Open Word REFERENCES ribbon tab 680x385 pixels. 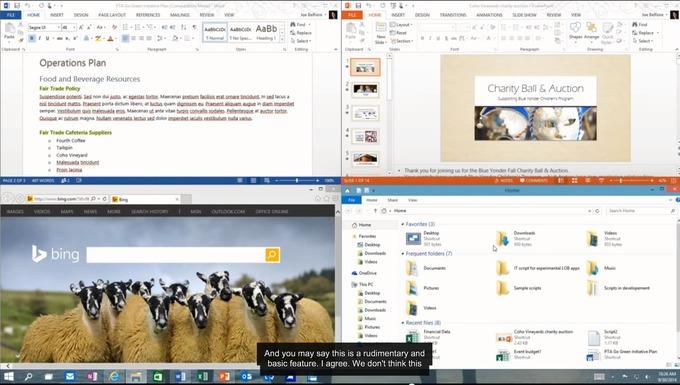148,15
